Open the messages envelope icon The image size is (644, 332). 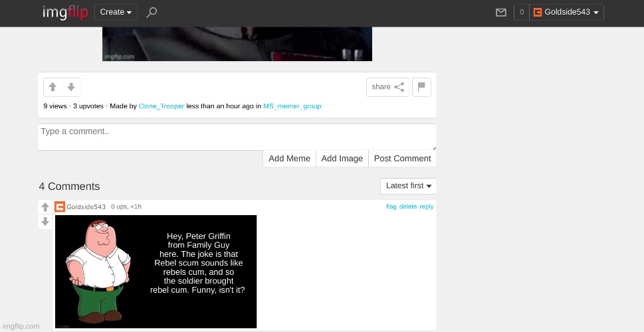tap(500, 13)
